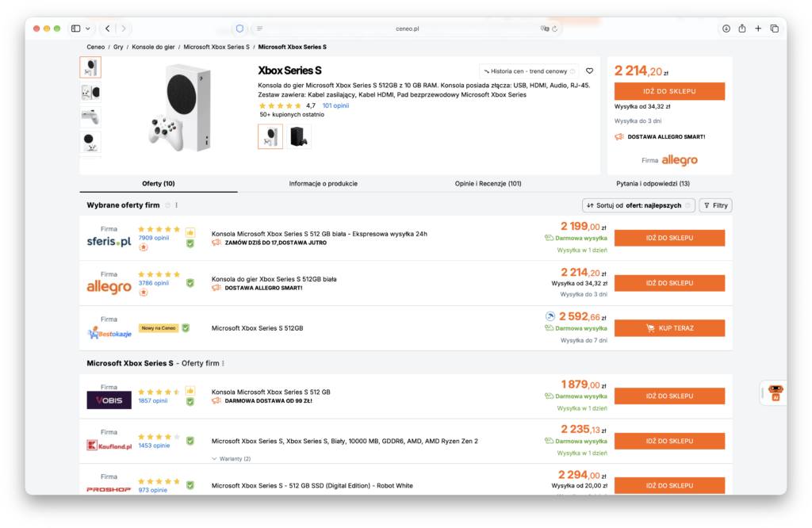Click info icon beside Wybrane oferty firm
The image size is (812, 528).
(168, 205)
